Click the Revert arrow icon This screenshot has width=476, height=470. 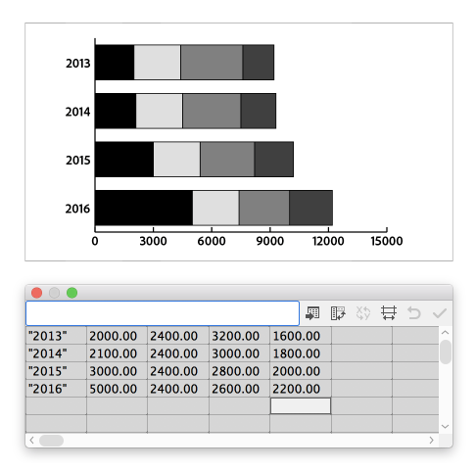[x=414, y=313]
